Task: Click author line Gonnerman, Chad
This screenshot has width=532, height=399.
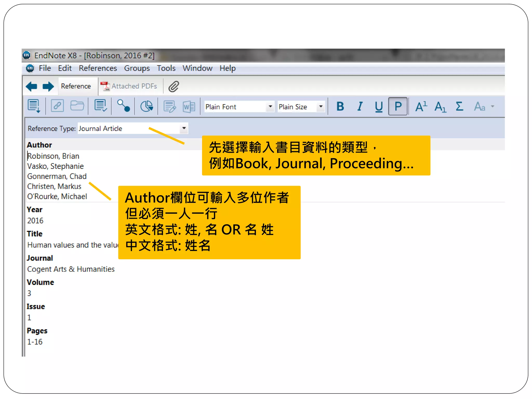Action: tap(57, 176)
